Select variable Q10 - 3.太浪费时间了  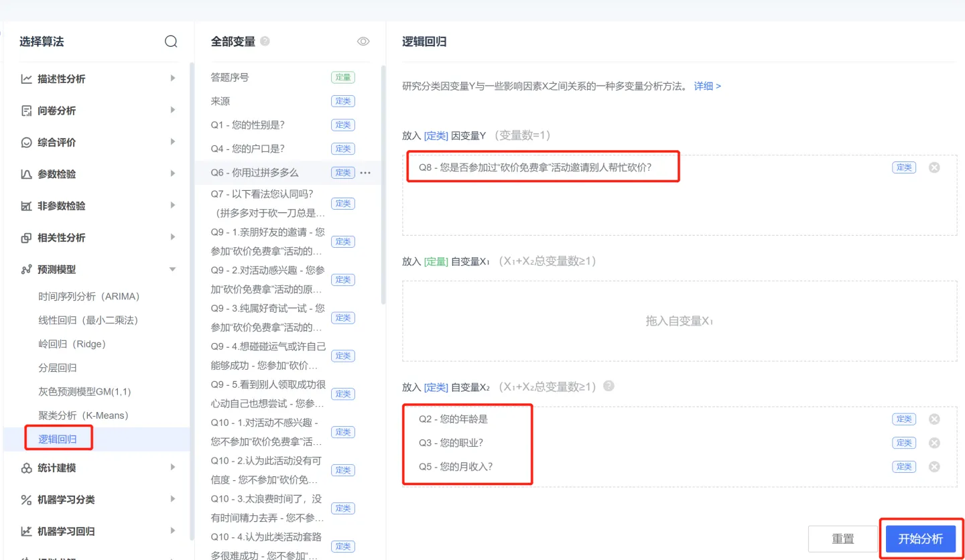click(x=268, y=508)
